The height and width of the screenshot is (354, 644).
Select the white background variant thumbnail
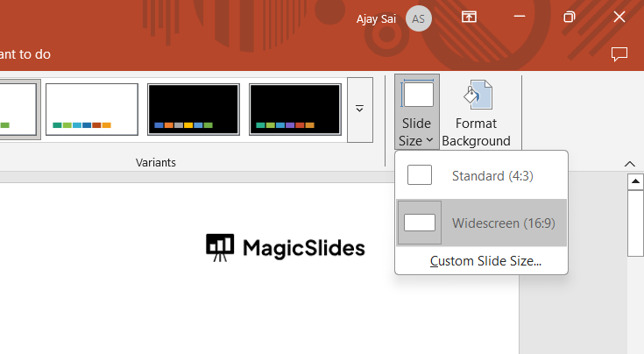(92, 110)
